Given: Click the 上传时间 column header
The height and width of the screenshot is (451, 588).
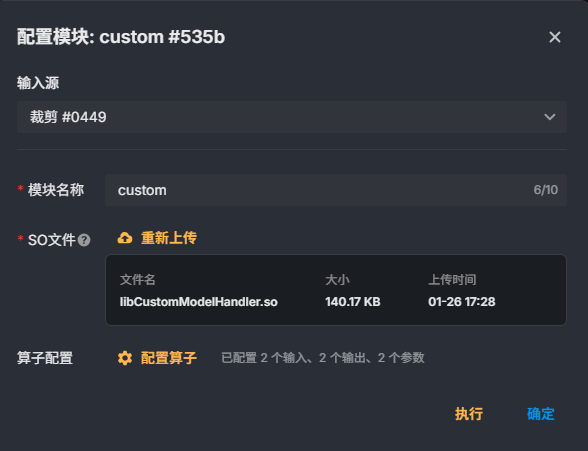Looking at the screenshot, I should [x=452, y=280].
